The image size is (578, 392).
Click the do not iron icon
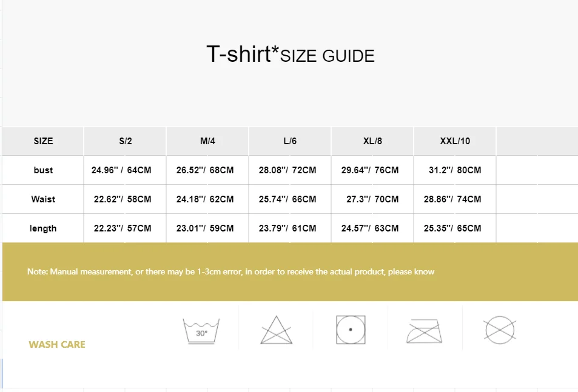pos(425,331)
